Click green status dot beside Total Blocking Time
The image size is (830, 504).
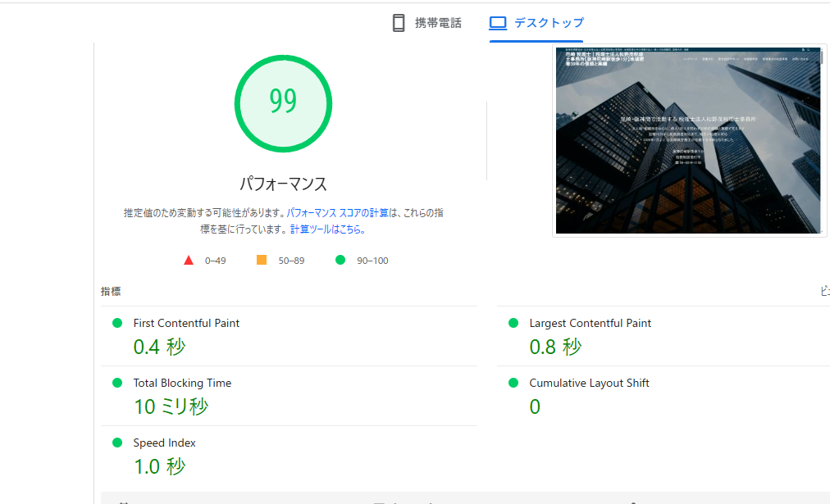(x=117, y=383)
